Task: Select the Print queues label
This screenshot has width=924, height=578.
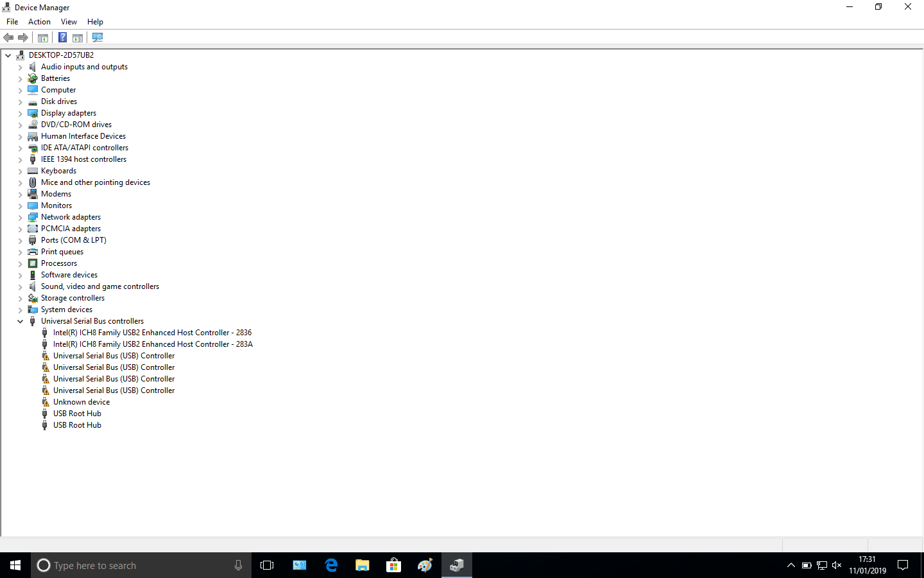Action: coord(62,252)
